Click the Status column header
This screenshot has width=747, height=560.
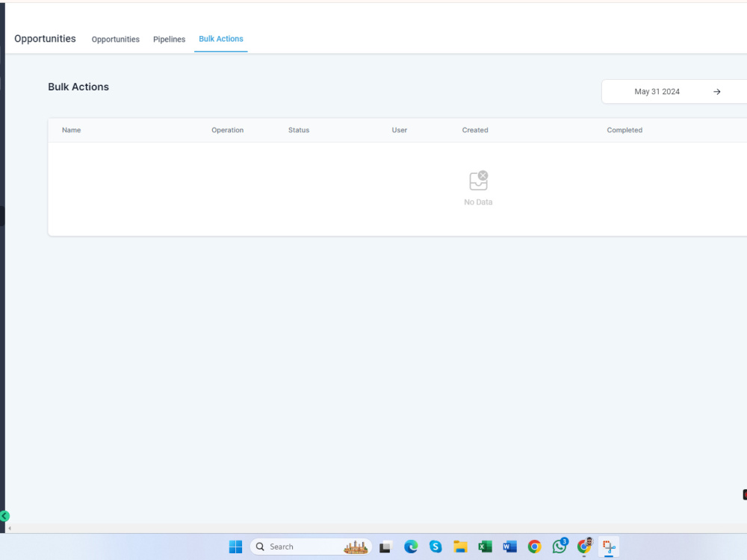[x=299, y=130]
